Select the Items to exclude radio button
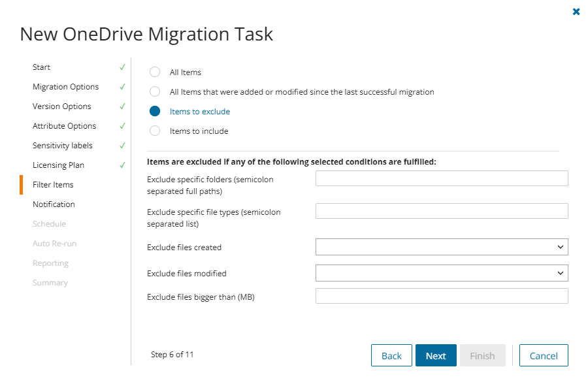The width and height of the screenshot is (588, 386). (x=155, y=112)
